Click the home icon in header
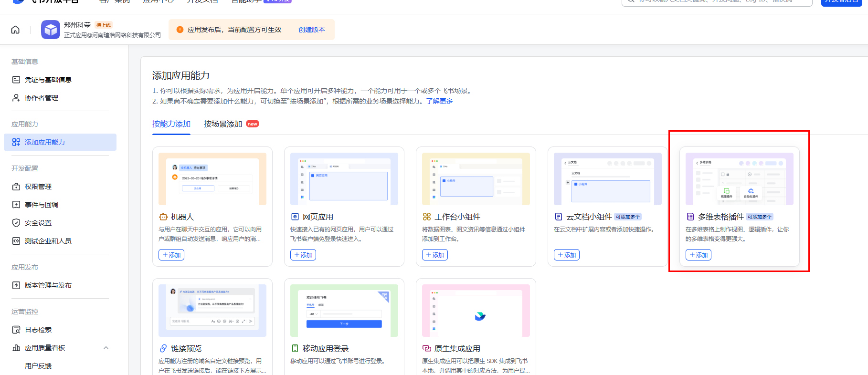Image resolution: width=868 pixels, height=375 pixels. [15, 30]
